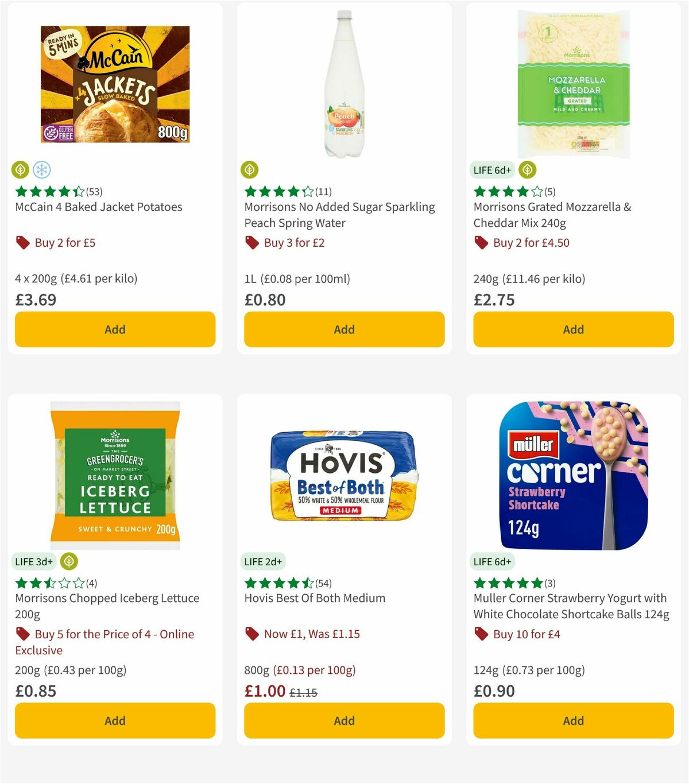This screenshot has width=689, height=784.
Task: Click the frozen snowflake icon on McCain Jacket Potatoes
Action: (41, 169)
